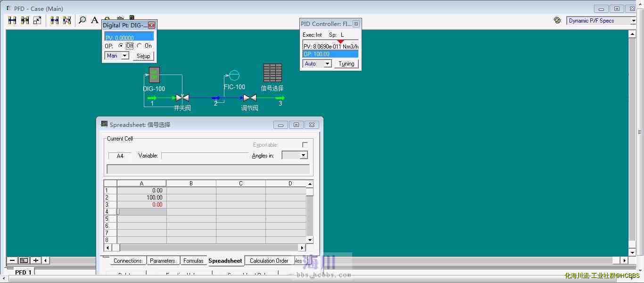Click the Variable input field
This screenshot has height=283, width=644.
point(205,156)
